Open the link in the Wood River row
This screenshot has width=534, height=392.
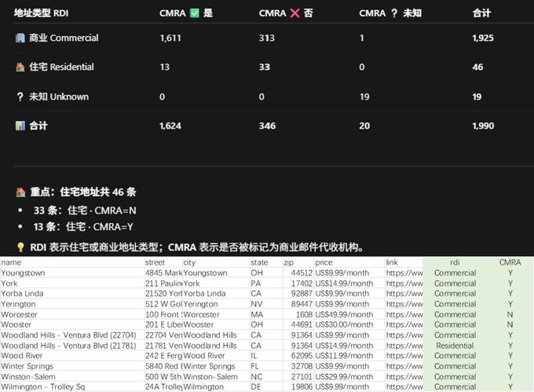click(404, 356)
